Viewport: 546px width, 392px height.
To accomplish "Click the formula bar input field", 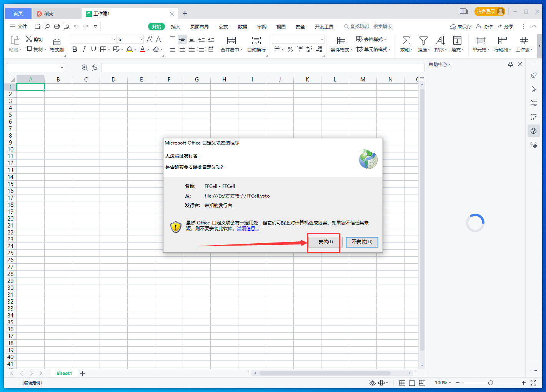I will (263, 68).
